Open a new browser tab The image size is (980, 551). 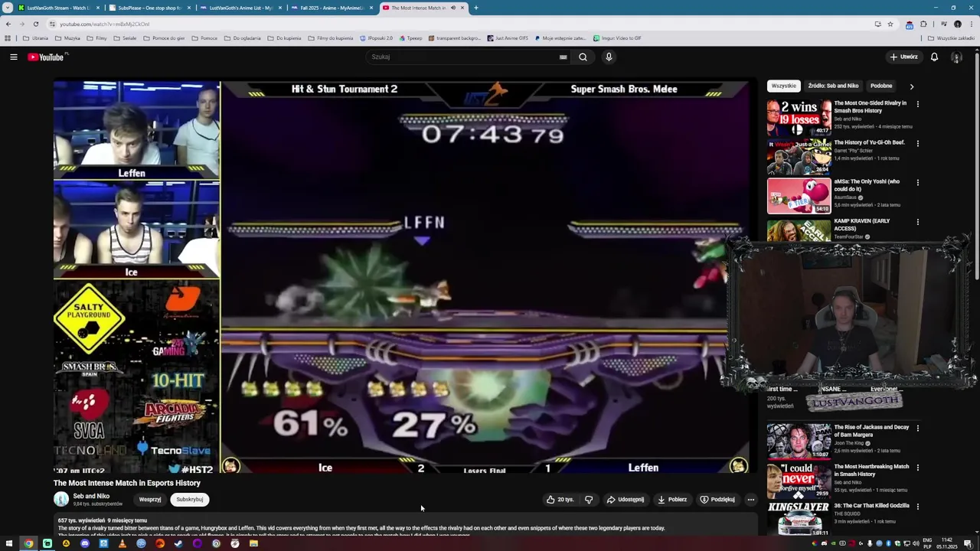click(x=475, y=8)
